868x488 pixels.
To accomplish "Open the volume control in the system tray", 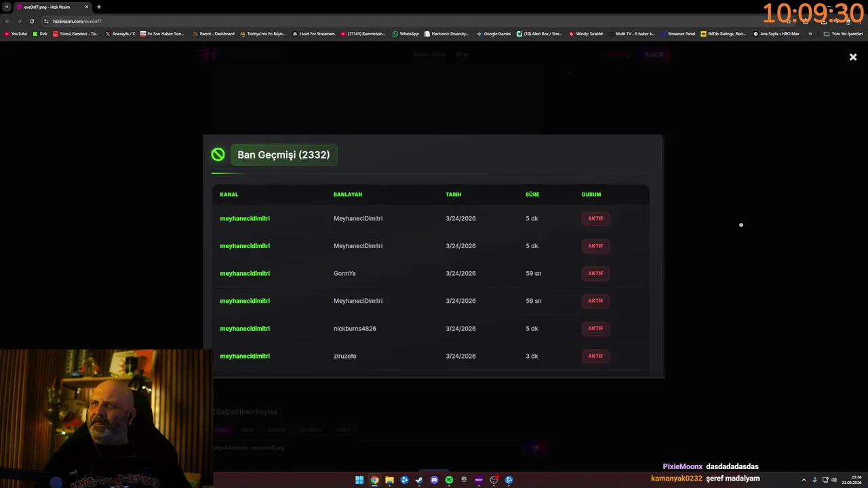I will (x=833, y=480).
